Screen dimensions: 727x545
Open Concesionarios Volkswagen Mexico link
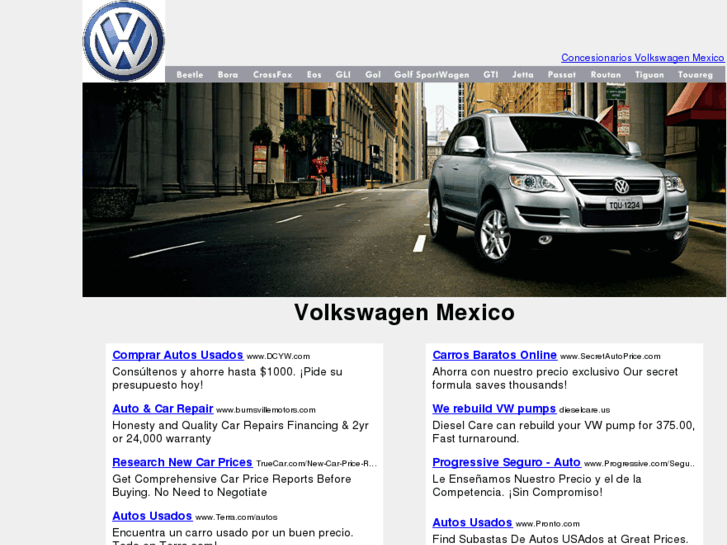click(x=642, y=58)
